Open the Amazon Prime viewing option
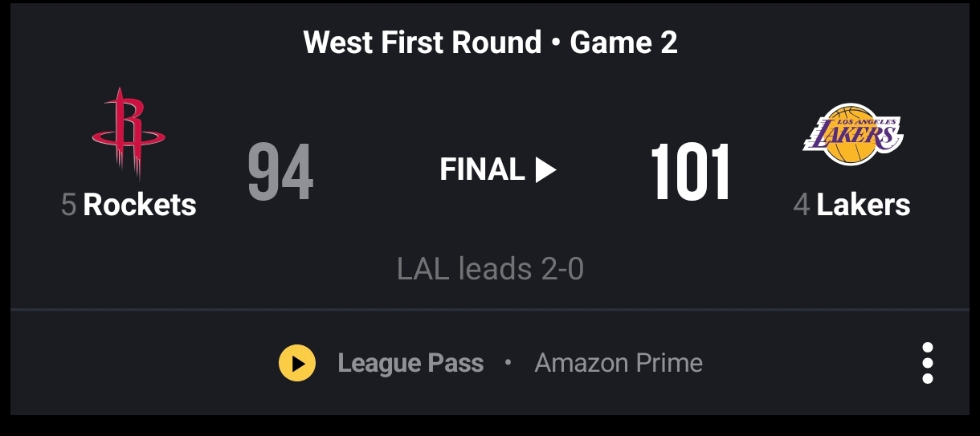Image resolution: width=980 pixels, height=436 pixels. click(x=619, y=363)
